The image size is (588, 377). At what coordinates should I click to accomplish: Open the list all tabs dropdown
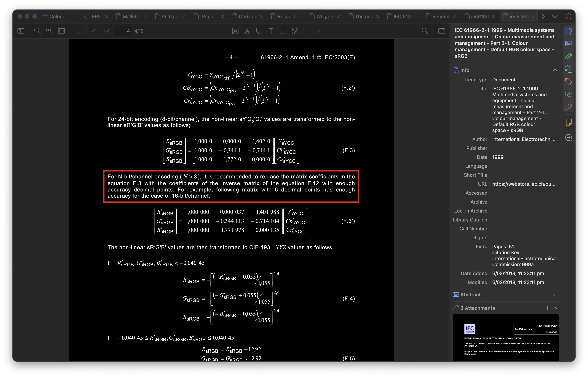[555, 16]
